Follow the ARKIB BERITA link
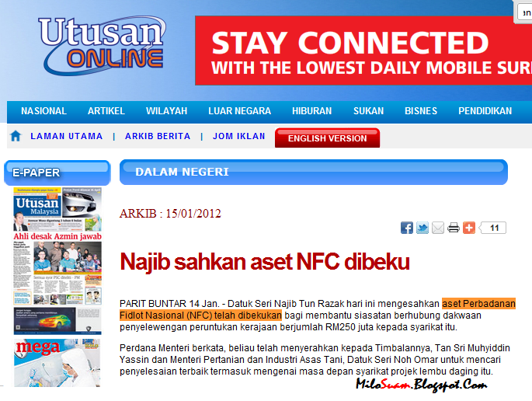The width and height of the screenshot is (532, 401). tap(158, 136)
